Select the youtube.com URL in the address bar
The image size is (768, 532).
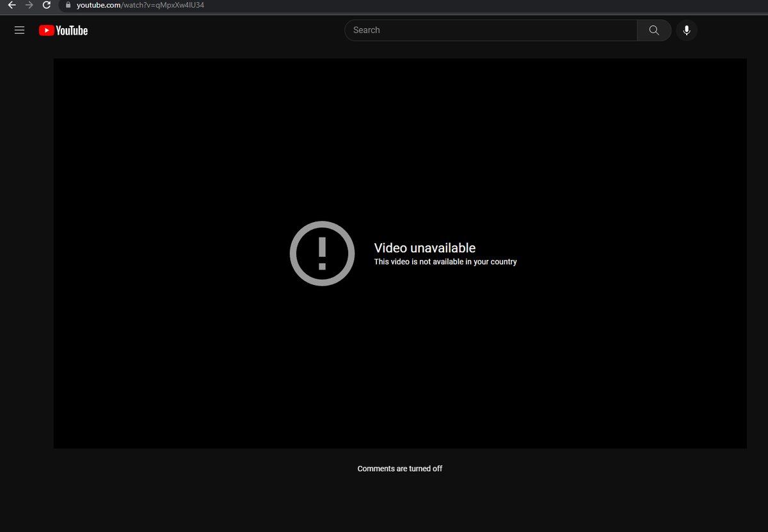[140, 5]
